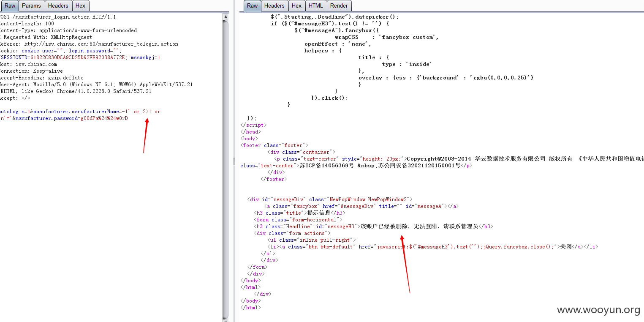Click the 苏ICP备14056369号 text
Viewport: 644px width, 322px height.
pyautogui.click(x=327, y=166)
